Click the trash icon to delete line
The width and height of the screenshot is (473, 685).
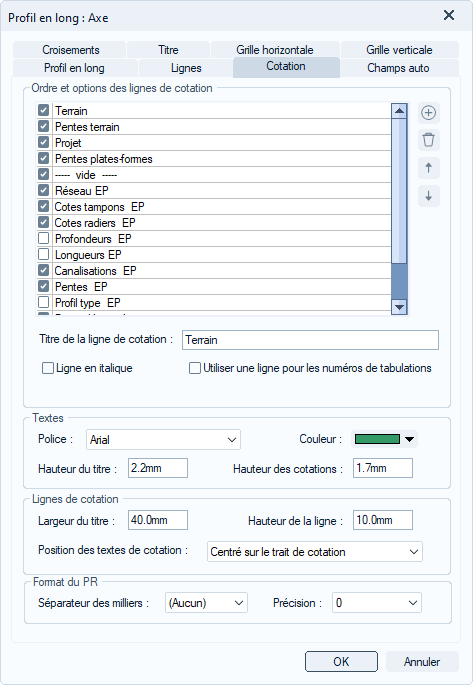428,140
